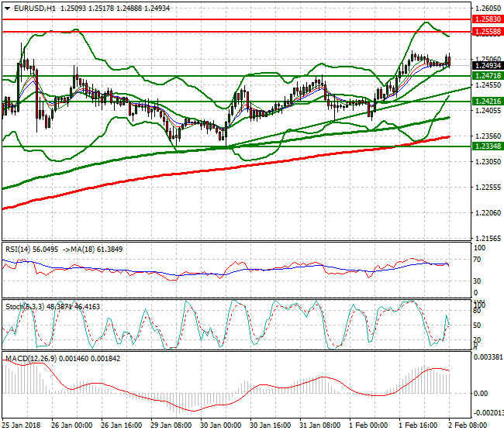This screenshot has width=504, height=434.
Task: Click the 1.26050 value on price scale
Action: [x=485, y=9]
